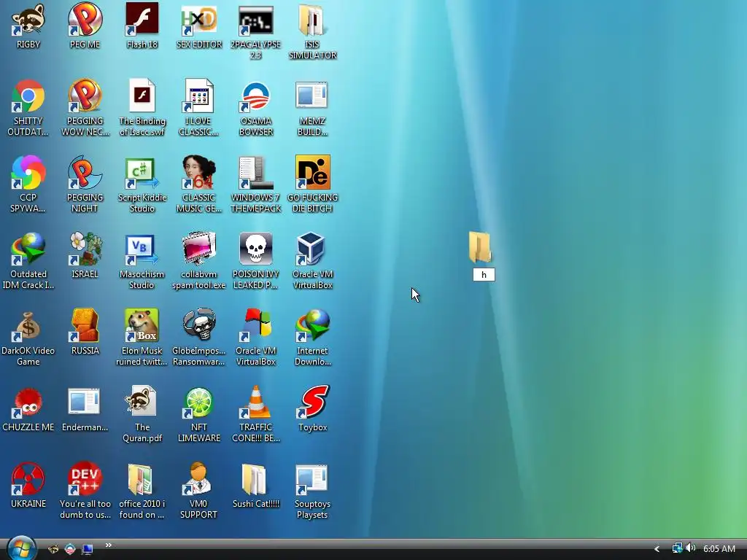The width and height of the screenshot is (747, 560).
Task: Open the network status tray icon
Action: 677,548
